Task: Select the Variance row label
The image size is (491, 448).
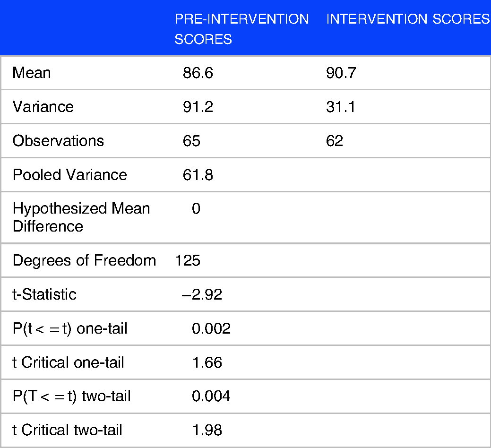Action: 43,107
